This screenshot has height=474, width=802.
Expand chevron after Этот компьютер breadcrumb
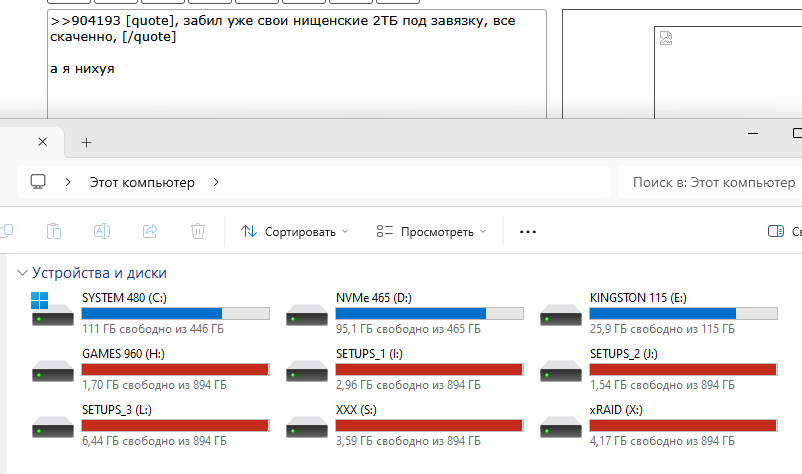216,182
